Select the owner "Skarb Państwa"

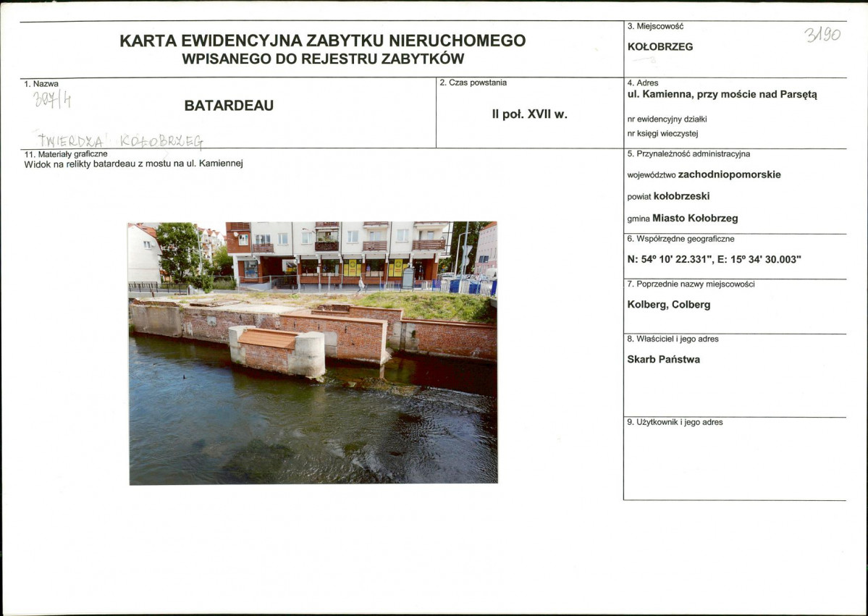(663, 359)
